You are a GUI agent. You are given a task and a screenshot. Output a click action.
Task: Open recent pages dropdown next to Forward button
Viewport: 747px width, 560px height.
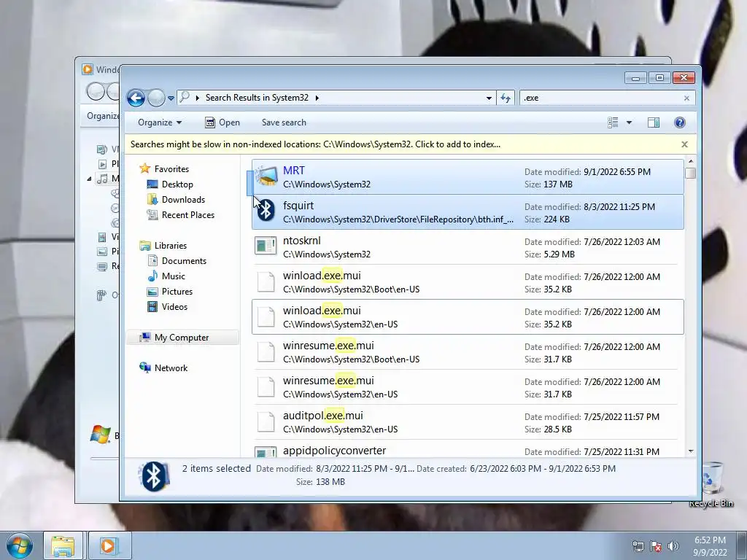(171, 98)
